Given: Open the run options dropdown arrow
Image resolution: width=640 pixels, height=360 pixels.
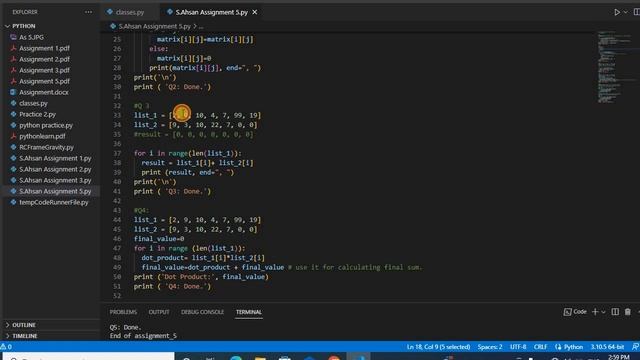Looking at the screenshot, I should [x=625, y=12].
